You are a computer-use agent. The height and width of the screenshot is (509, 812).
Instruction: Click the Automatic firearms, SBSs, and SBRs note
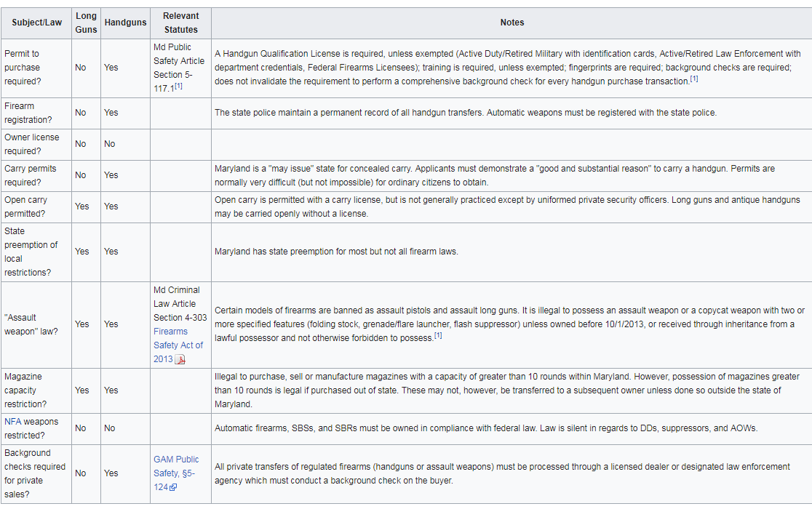[486, 428]
